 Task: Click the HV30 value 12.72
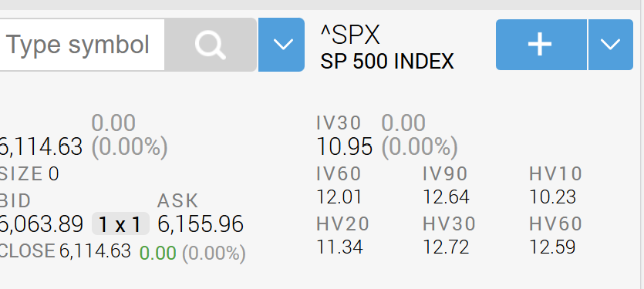pyautogui.click(x=446, y=247)
